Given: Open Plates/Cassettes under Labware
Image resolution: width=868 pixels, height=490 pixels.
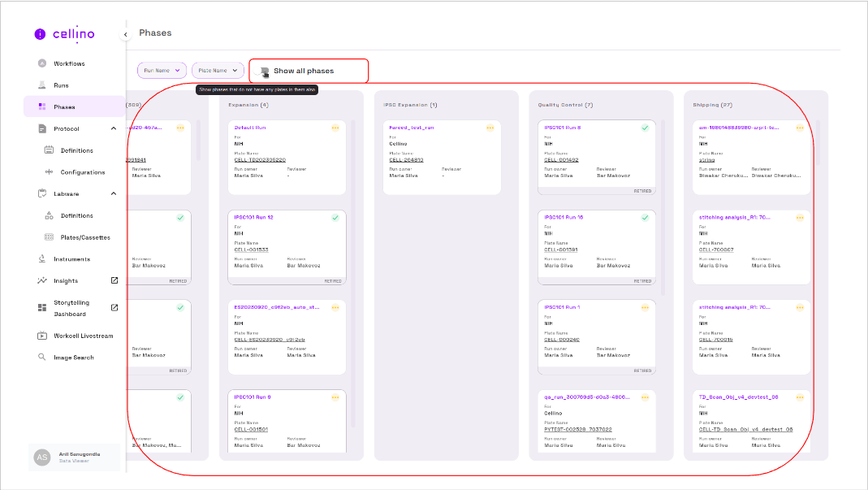Looking at the screenshot, I should (x=85, y=237).
